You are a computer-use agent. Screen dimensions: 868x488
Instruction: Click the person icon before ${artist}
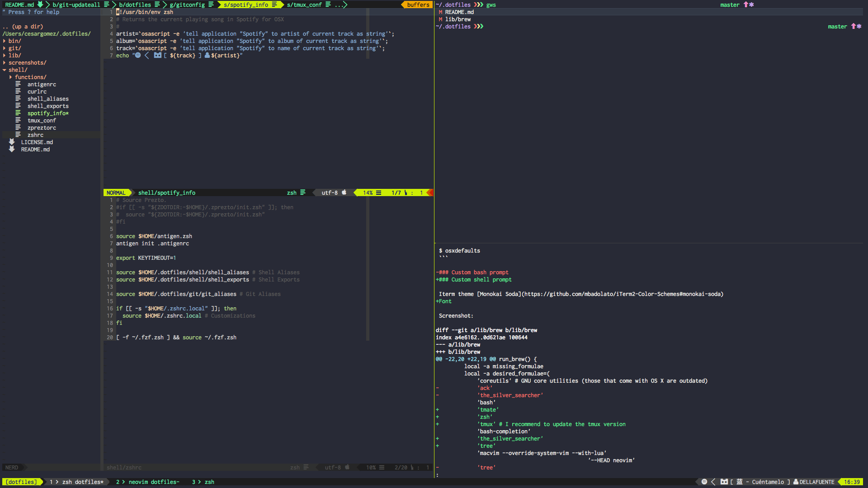click(x=207, y=55)
